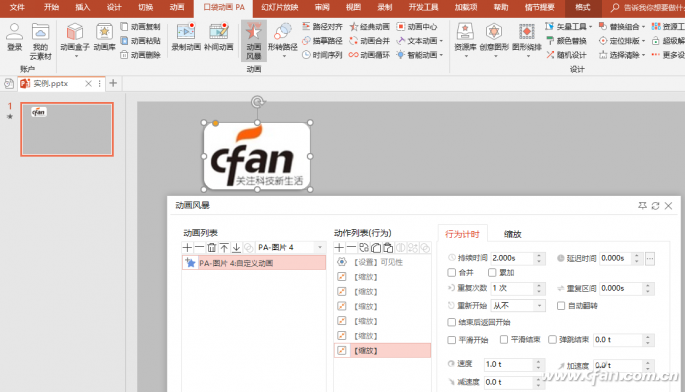Switch to the 行为计时 tab

tap(462, 234)
